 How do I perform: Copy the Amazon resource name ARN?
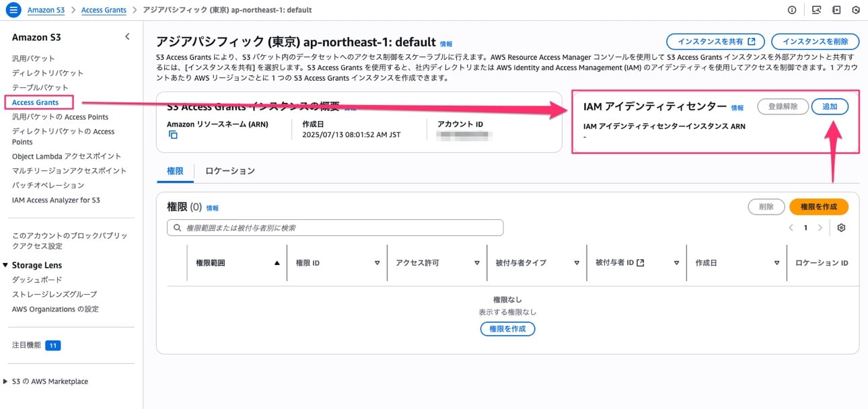pos(173,135)
